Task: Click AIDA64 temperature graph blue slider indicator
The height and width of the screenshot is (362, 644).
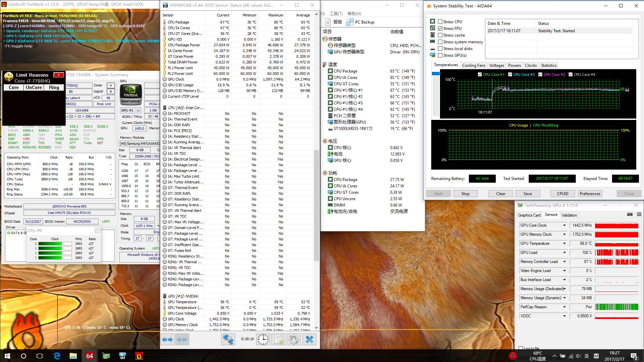Action: click(436, 73)
